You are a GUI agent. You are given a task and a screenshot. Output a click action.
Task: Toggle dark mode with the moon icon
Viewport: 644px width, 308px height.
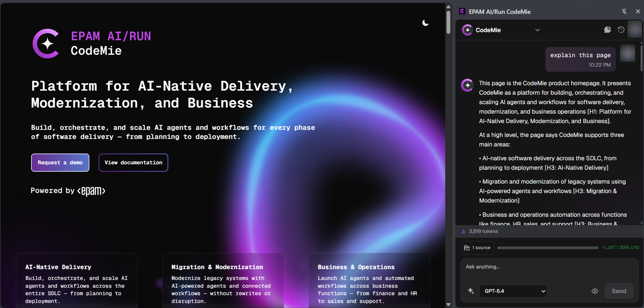coord(425,23)
